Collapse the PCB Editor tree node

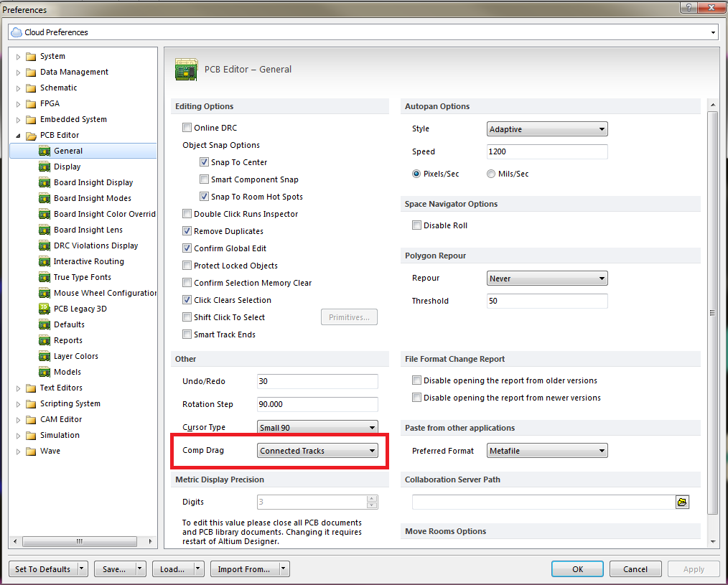click(19, 136)
